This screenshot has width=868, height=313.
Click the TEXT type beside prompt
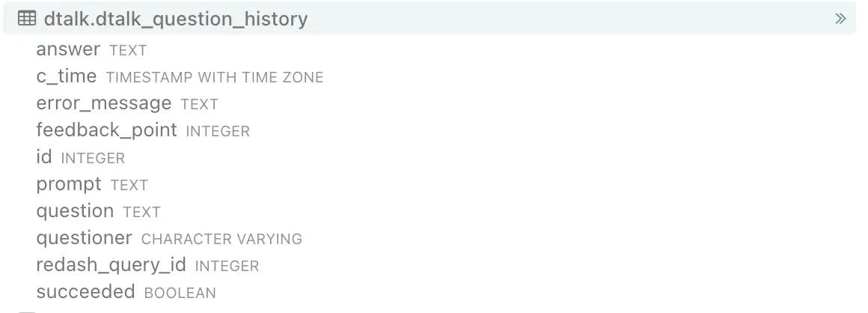pos(129,186)
